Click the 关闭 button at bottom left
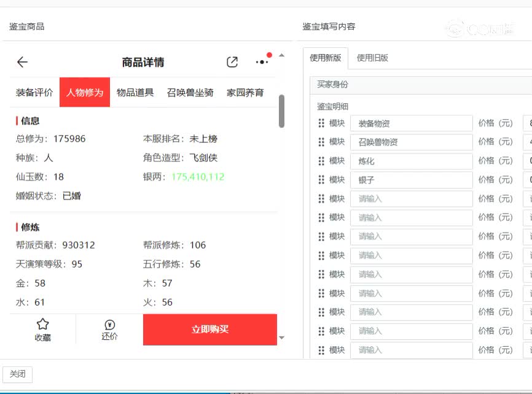The height and width of the screenshot is (394, 532). (17, 374)
